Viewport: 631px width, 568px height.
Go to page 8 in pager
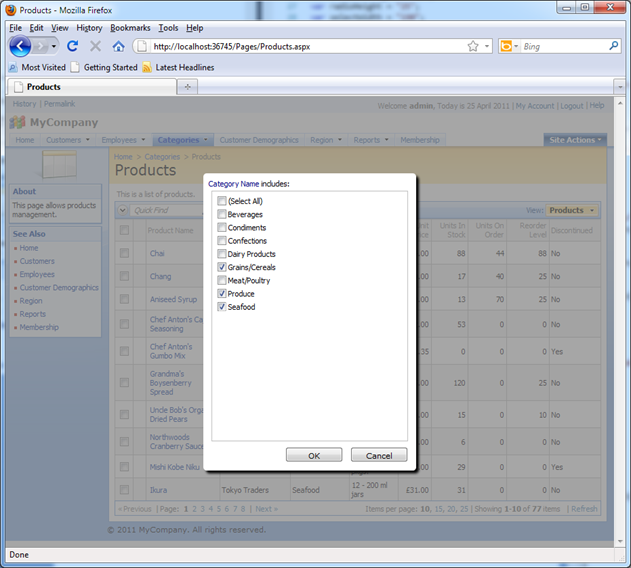click(243, 509)
